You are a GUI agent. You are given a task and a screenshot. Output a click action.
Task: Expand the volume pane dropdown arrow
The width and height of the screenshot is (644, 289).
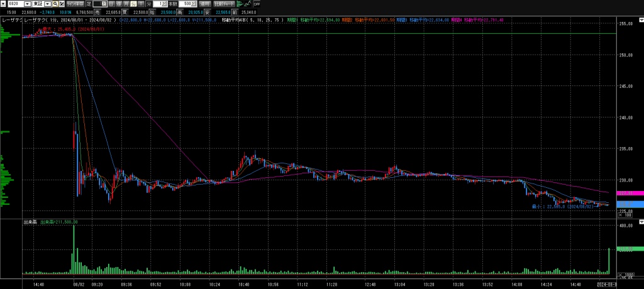pos(641,221)
